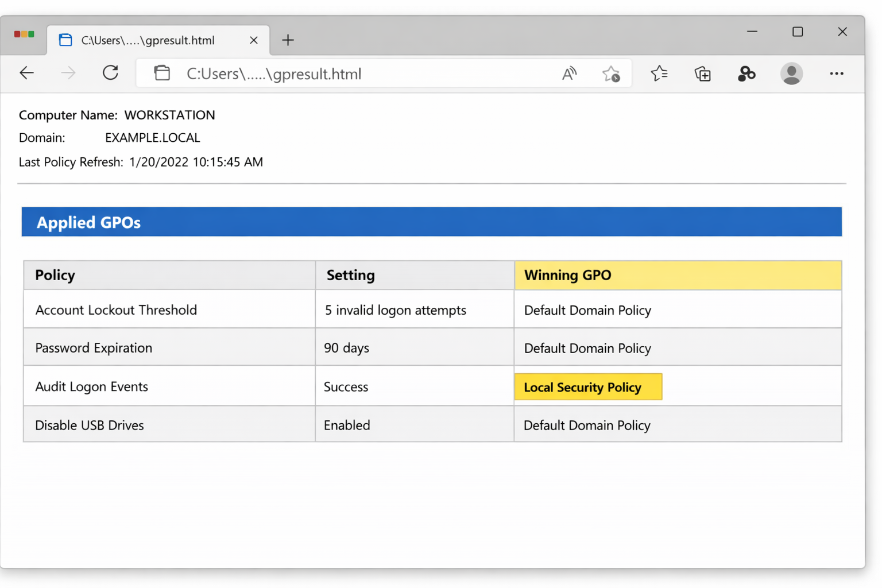Click the Last Policy Refresh timestamp
882x588 pixels.
pyautogui.click(x=196, y=162)
